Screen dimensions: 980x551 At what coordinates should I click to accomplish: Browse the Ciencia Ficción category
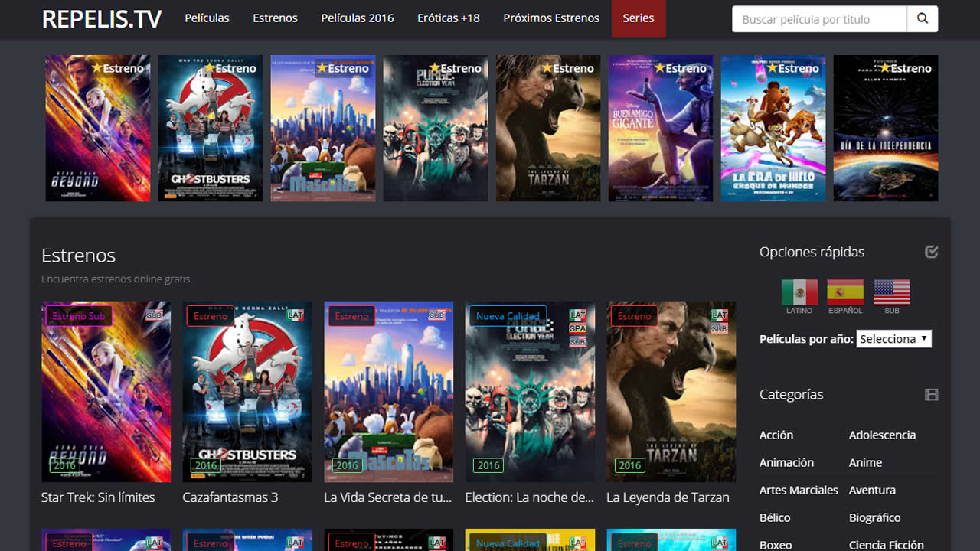pos(887,545)
